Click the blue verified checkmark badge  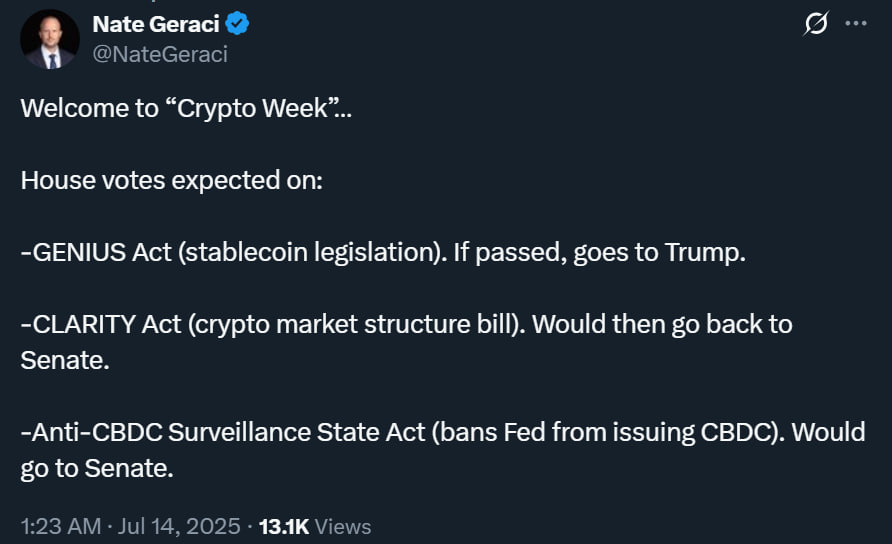pos(237,24)
